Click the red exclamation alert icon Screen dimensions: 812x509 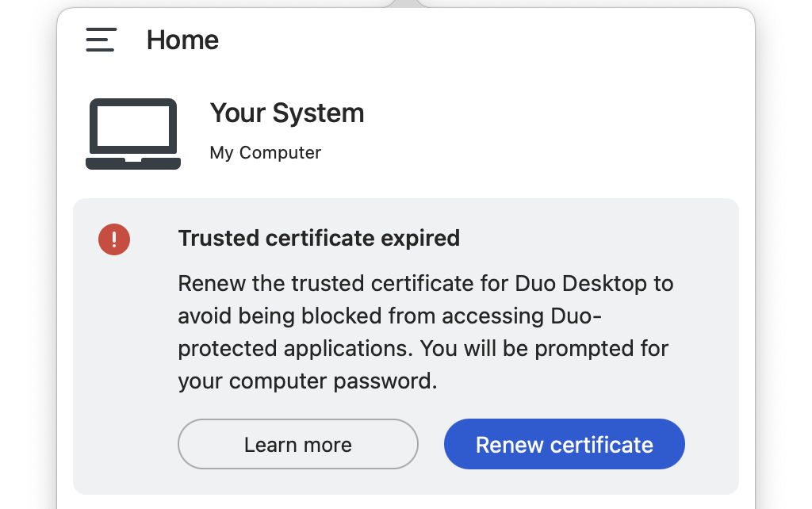click(114, 239)
